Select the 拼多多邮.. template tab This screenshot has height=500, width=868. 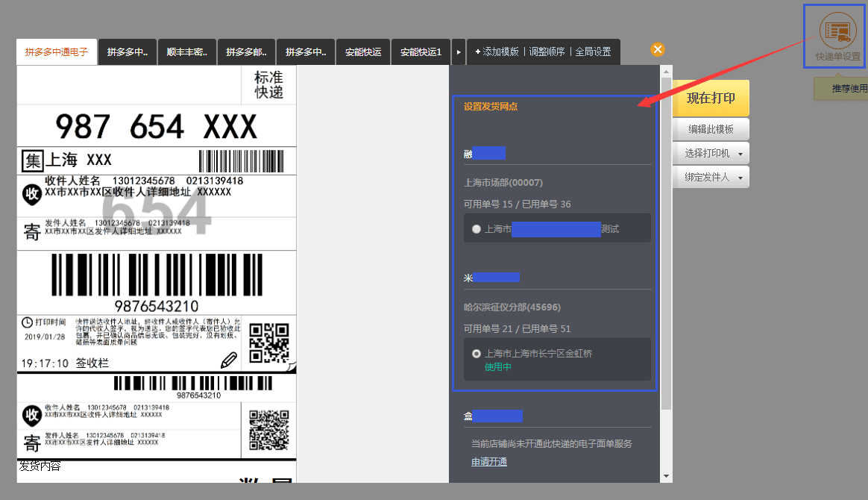246,52
